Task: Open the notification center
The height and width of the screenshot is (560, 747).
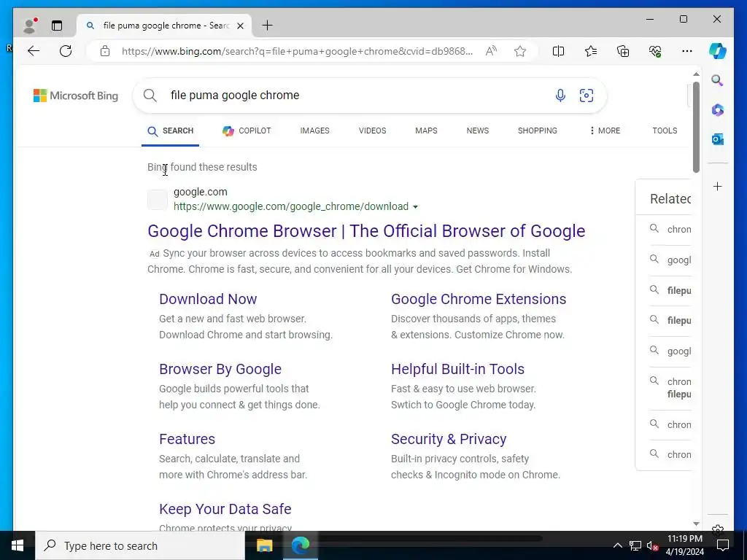Action: (723, 545)
